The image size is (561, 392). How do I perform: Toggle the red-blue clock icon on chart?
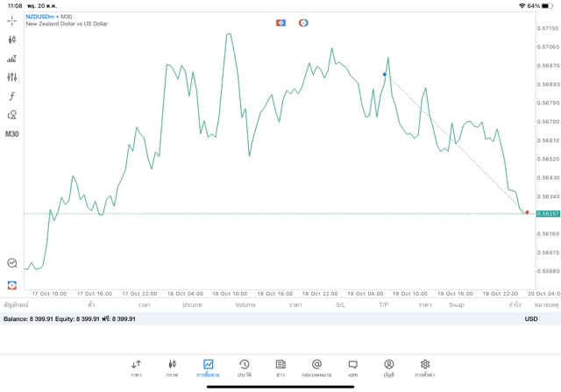coord(303,23)
